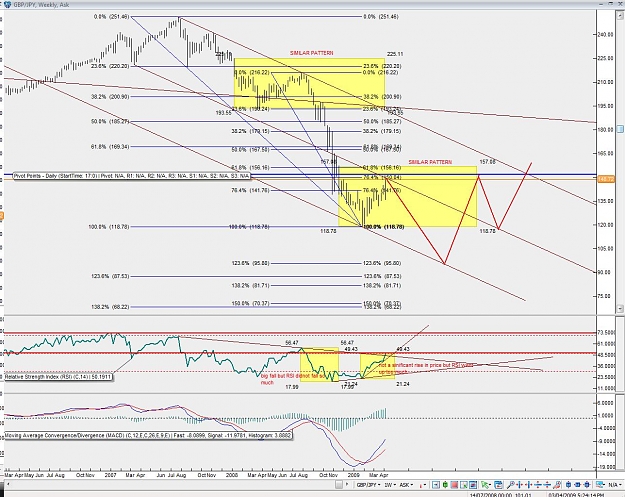625x497 pixels.
Task: Click first red-blue vertical arrows icon
Action: pos(538,485)
